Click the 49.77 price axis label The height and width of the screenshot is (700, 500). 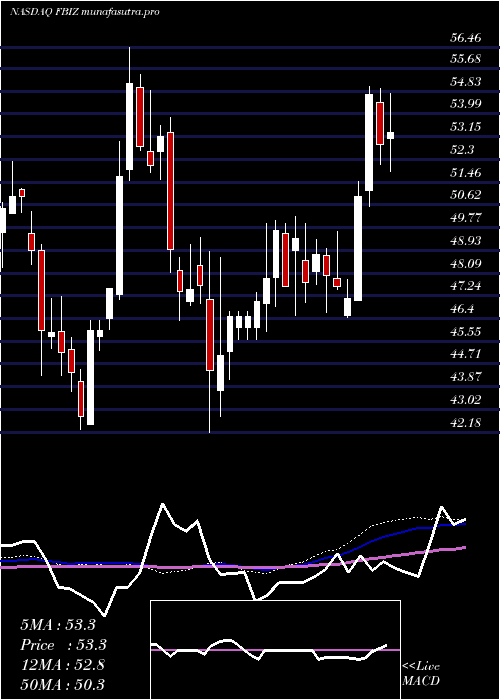[465, 218]
